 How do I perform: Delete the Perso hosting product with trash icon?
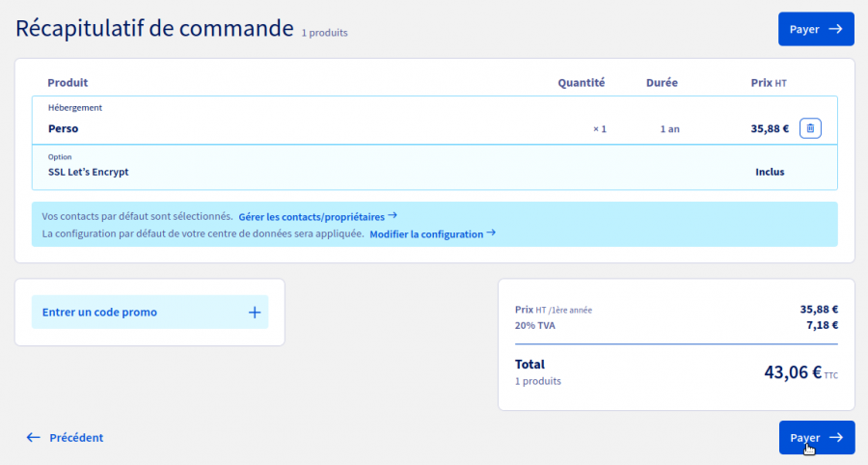click(x=810, y=128)
